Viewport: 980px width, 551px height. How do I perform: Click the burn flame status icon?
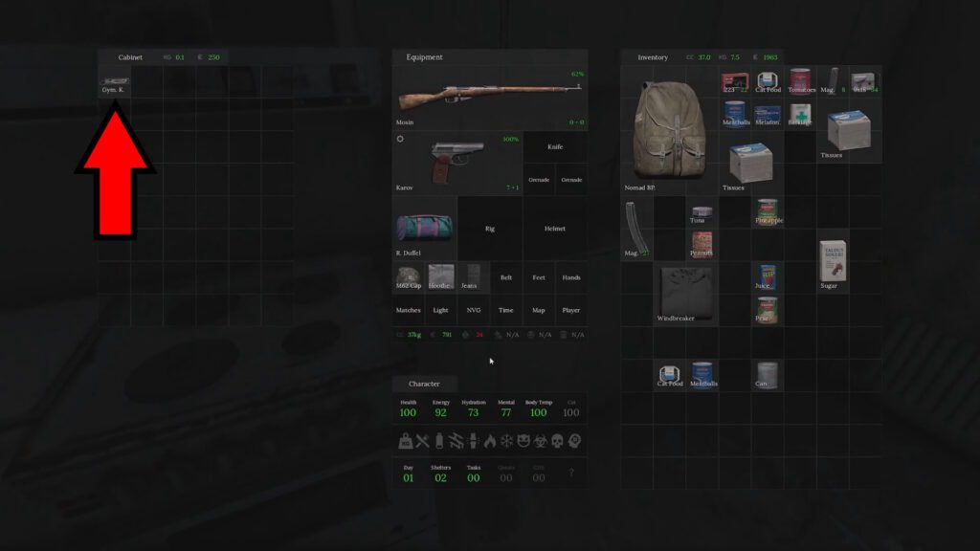coord(490,441)
